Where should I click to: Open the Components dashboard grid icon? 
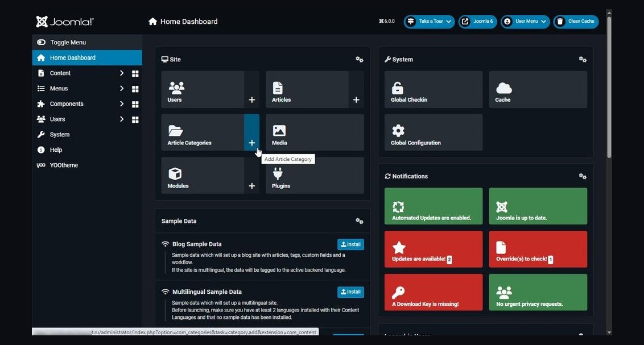(x=135, y=104)
